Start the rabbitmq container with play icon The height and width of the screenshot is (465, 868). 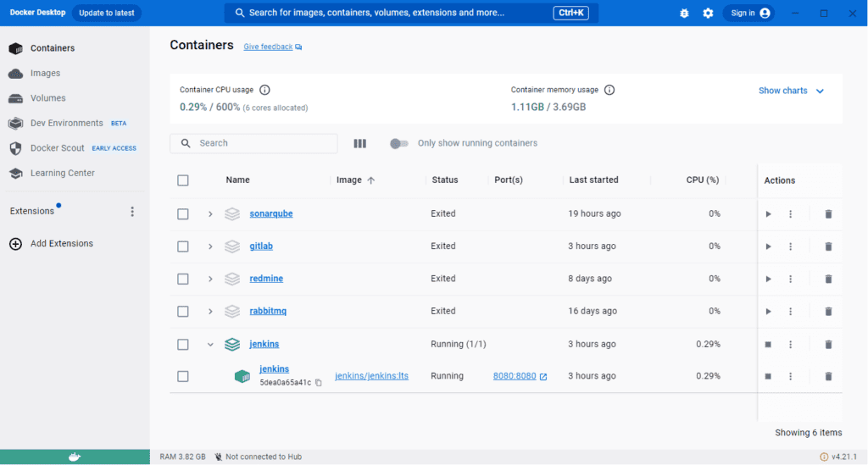point(768,312)
